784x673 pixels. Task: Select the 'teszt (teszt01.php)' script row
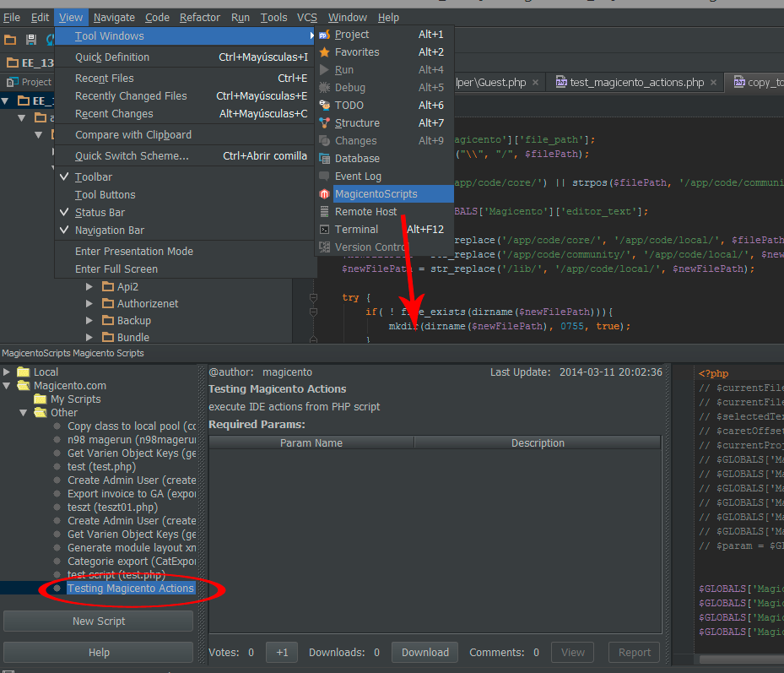pos(112,507)
